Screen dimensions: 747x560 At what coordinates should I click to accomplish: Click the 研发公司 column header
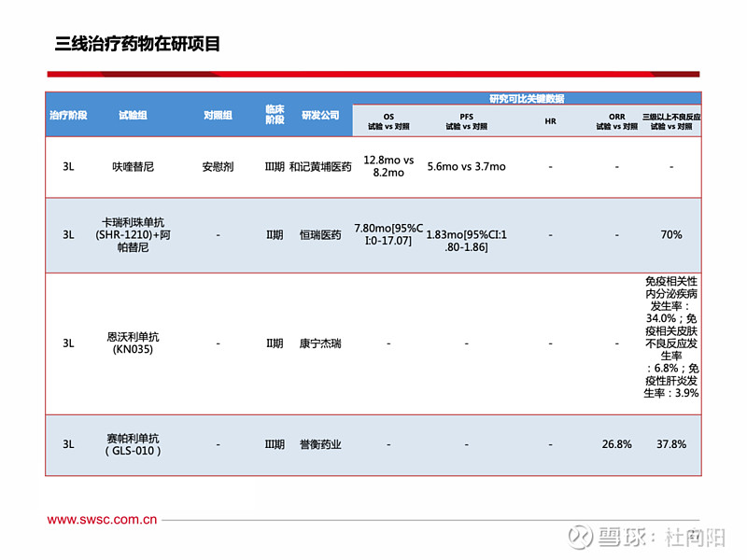pos(320,115)
